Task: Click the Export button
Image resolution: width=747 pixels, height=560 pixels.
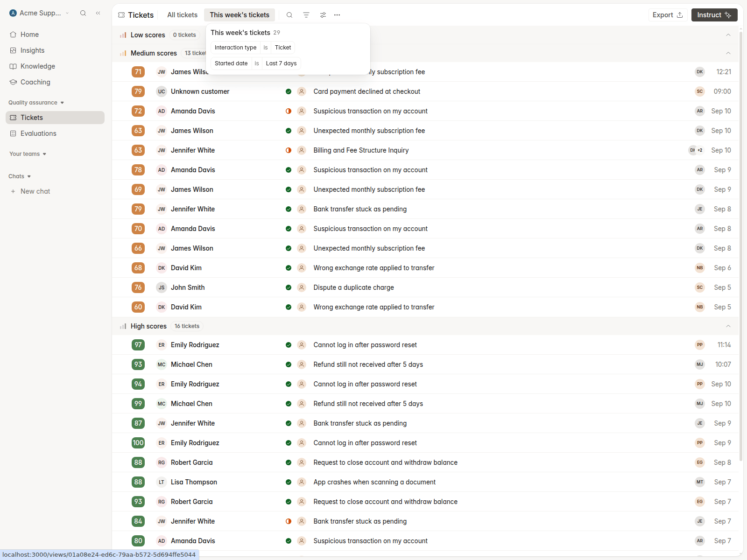Action: click(x=668, y=15)
